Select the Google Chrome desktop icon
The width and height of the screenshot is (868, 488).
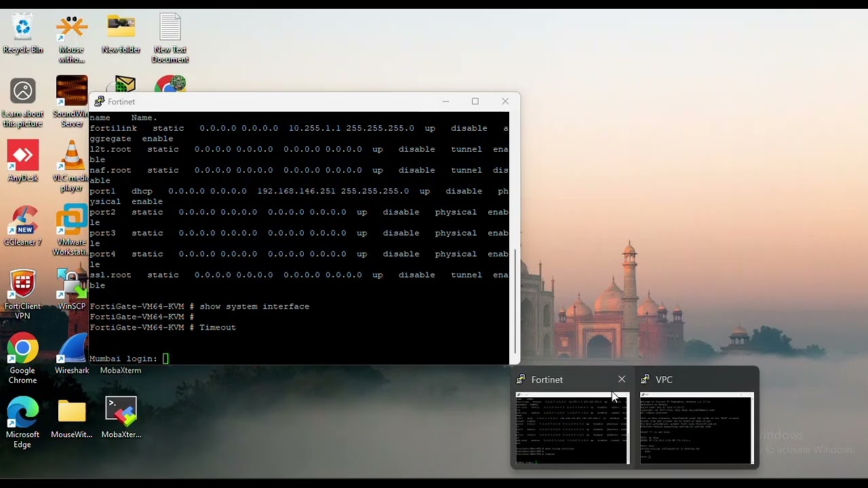coord(23,359)
